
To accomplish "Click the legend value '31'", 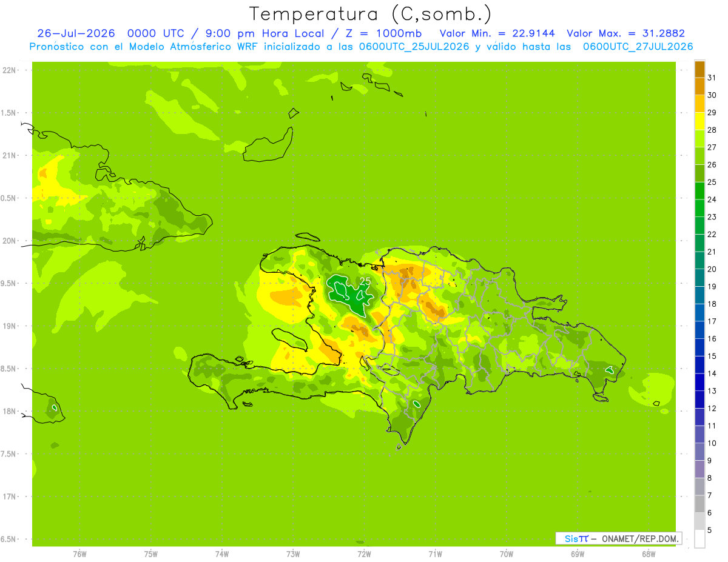I will point(712,78).
